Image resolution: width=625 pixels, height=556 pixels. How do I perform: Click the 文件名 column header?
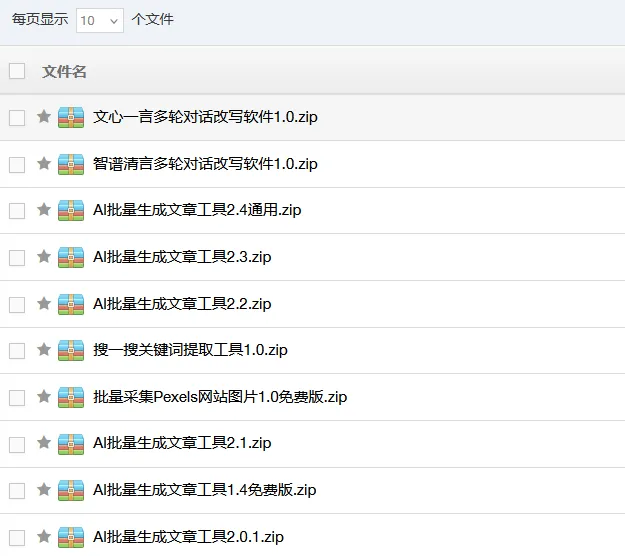pos(64,72)
